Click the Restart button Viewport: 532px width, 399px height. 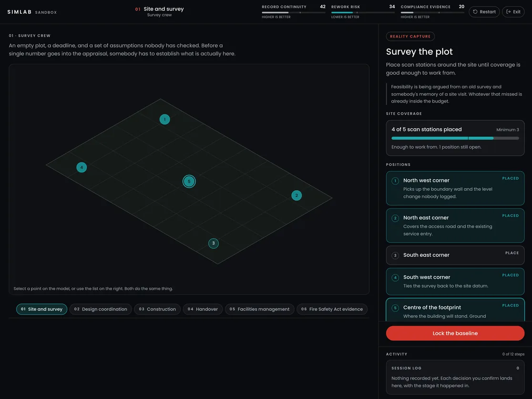[x=484, y=11]
